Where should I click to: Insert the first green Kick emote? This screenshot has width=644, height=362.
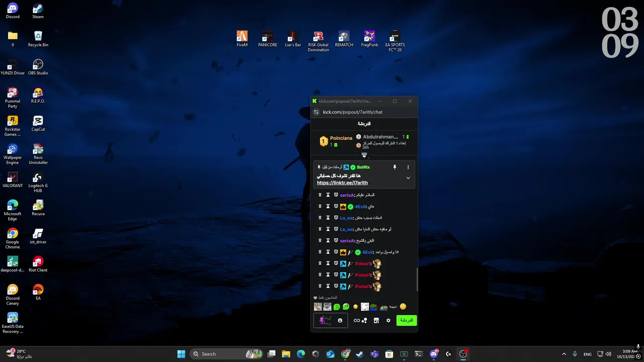click(x=337, y=307)
